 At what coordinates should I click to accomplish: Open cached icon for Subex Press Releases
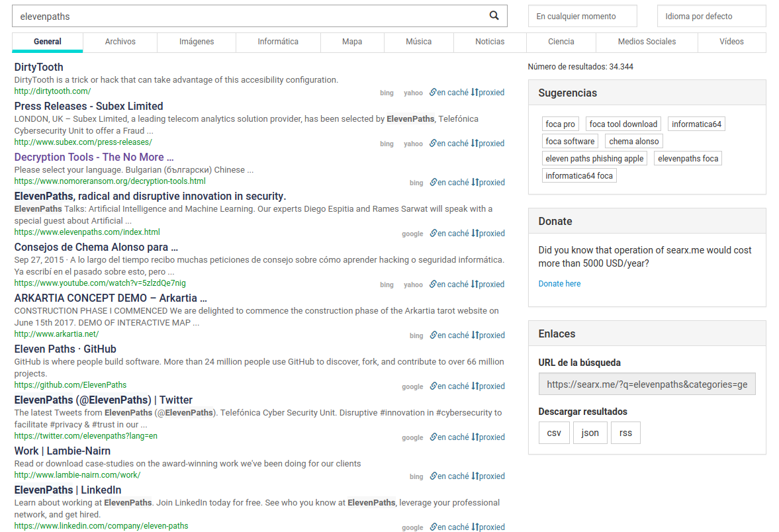coord(433,144)
